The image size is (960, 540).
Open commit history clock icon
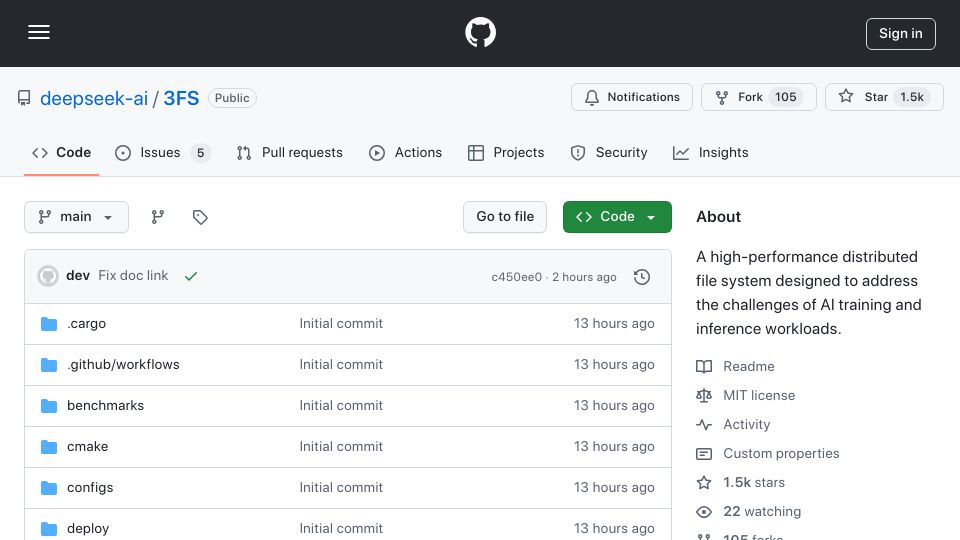[642, 277]
